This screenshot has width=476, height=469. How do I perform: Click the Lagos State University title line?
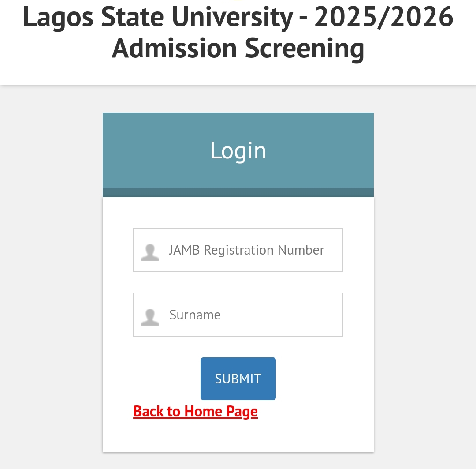(x=238, y=18)
